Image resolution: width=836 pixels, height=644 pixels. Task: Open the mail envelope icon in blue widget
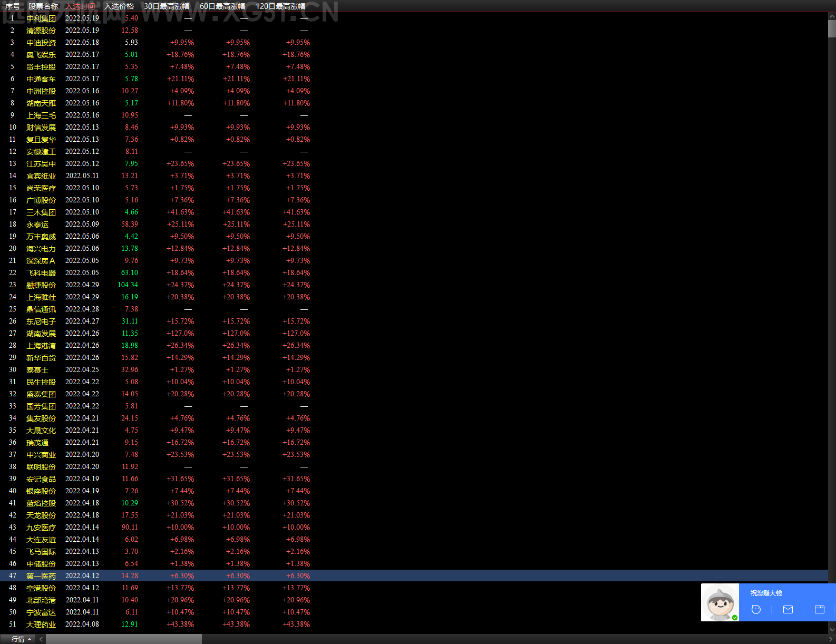coord(788,609)
